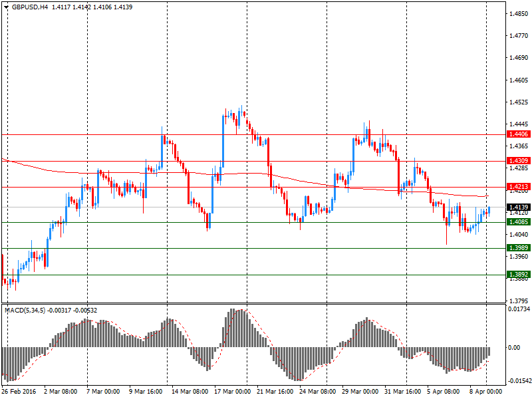Click the 29 Mar 00:00 time label
532x399 pixels.
360,392
